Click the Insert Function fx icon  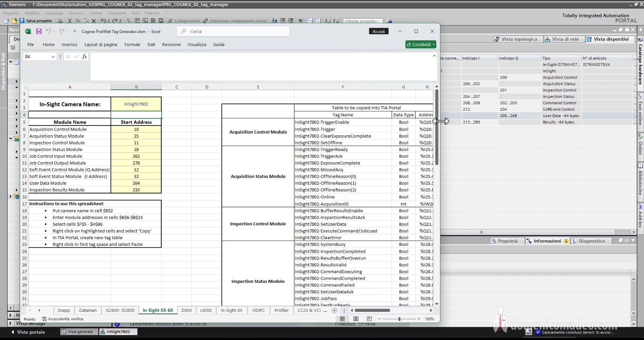pyautogui.click(x=84, y=57)
